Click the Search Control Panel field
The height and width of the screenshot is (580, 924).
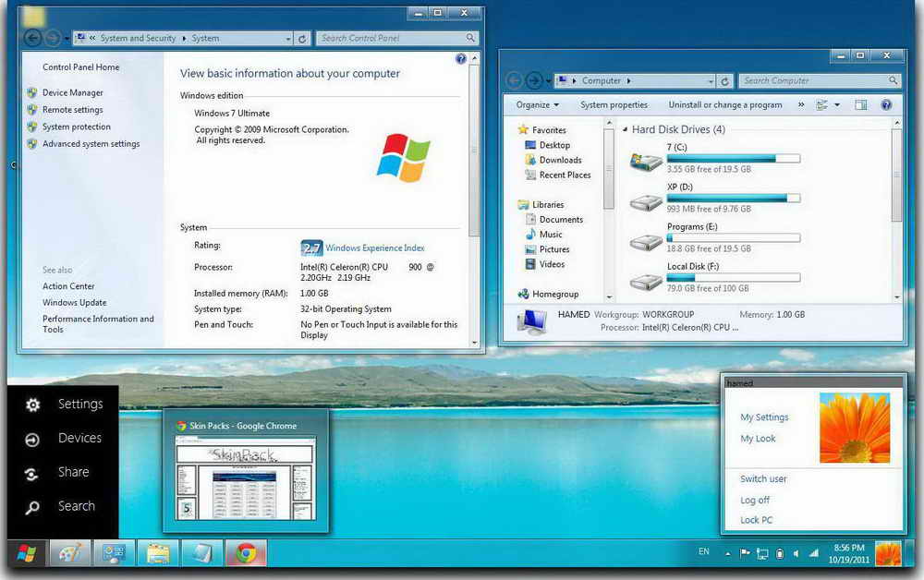[x=396, y=38]
